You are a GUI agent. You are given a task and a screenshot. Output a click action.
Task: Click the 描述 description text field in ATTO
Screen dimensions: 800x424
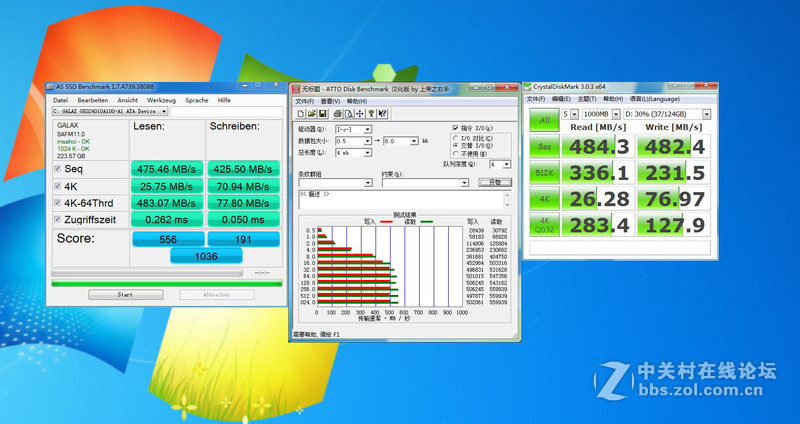pos(402,200)
